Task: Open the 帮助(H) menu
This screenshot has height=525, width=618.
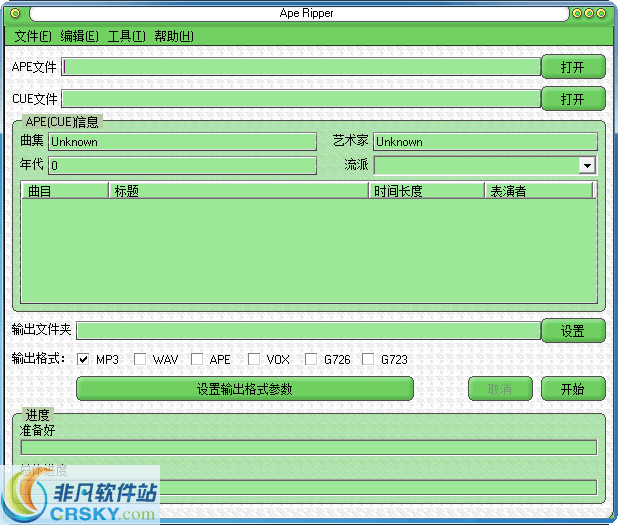Action: click(174, 36)
